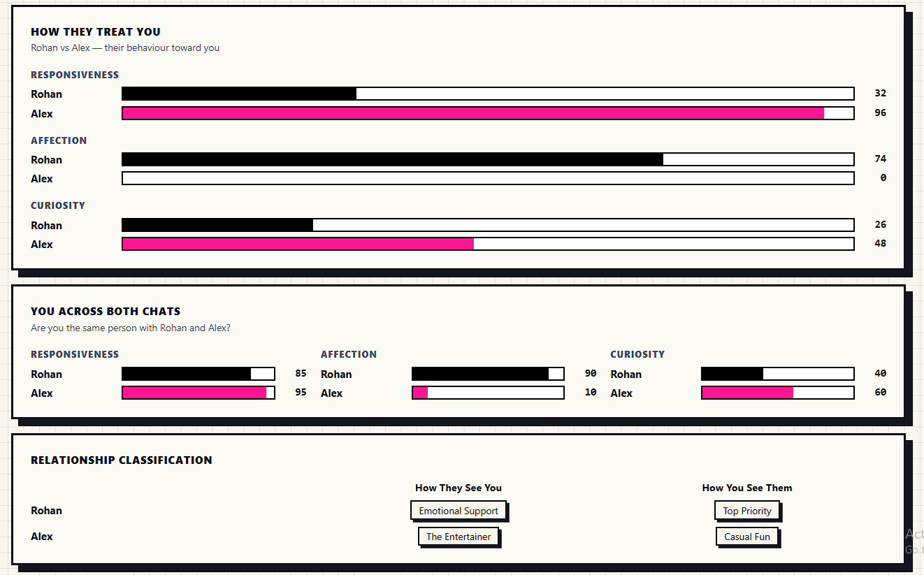
Task: Select the "Casual Fun" badge for Alex
Action: coord(746,536)
